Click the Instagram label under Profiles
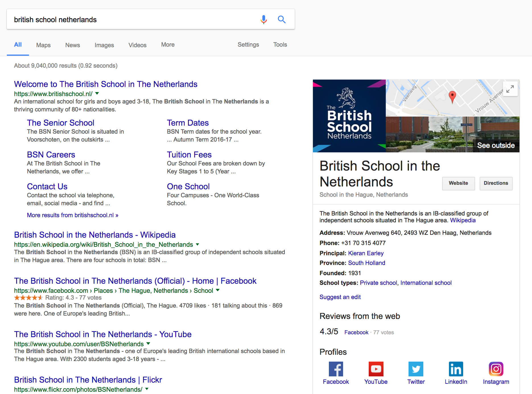The image size is (532, 394). pos(496,382)
